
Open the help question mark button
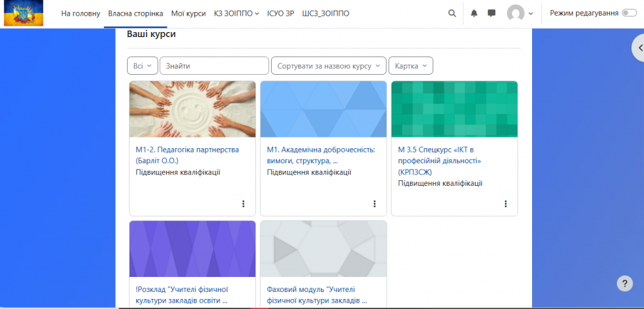tap(625, 283)
